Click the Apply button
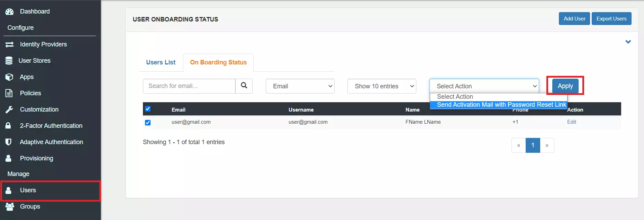The image size is (644, 220). point(565,86)
